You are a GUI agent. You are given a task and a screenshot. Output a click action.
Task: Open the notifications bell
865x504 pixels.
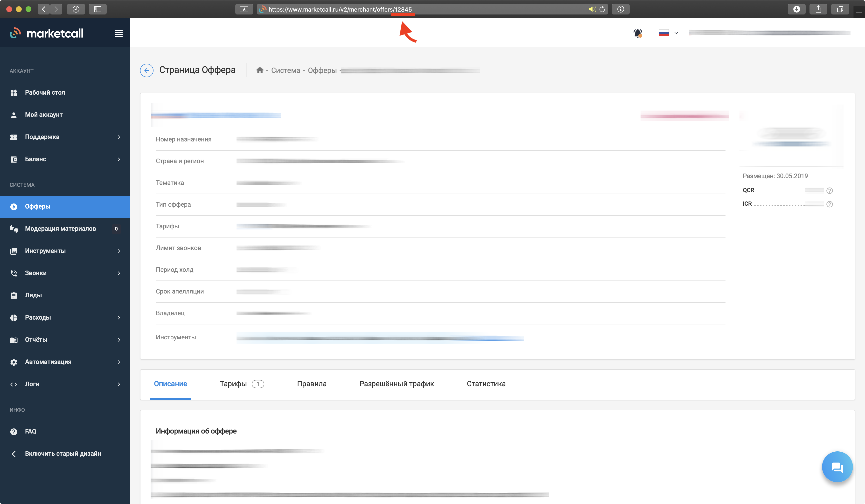pyautogui.click(x=638, y=33)
